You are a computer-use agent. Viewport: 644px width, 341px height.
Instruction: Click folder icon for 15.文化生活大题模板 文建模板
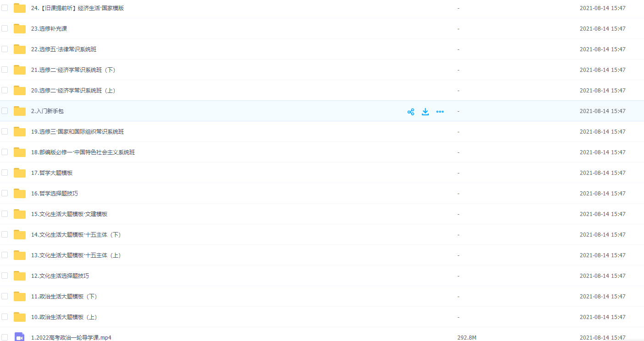(20, 214)
